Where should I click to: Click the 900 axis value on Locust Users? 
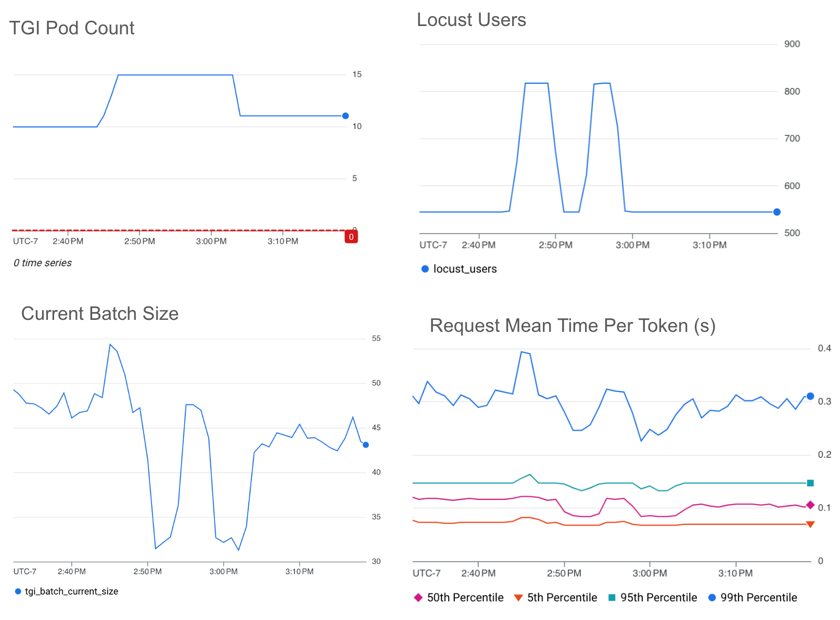click(x=792, y=44)
